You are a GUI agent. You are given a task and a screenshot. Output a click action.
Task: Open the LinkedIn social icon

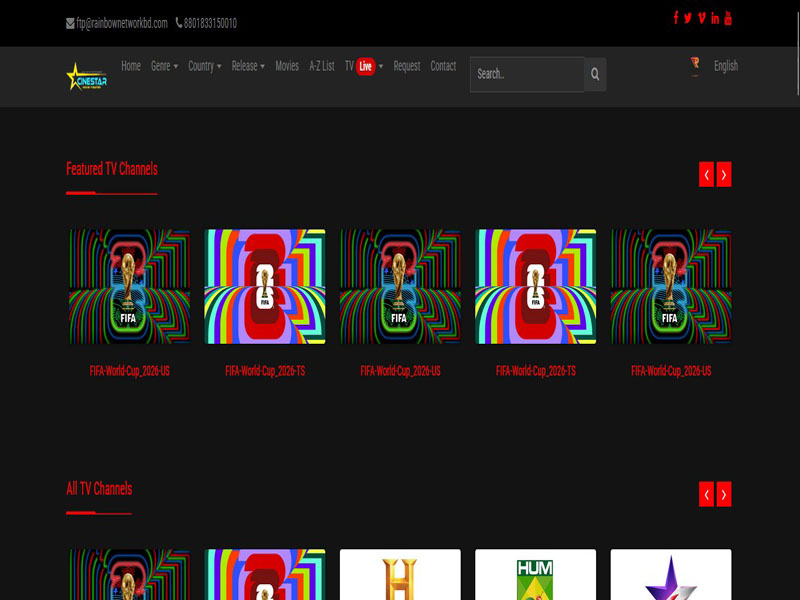715,18
